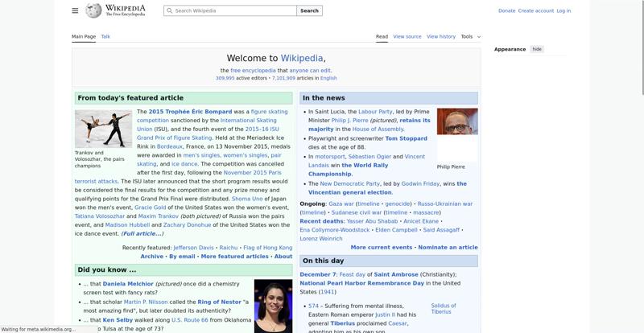Open the hamburger main menu
The image size is (644, 333).
pyautogui.click(x=75, y=10)
